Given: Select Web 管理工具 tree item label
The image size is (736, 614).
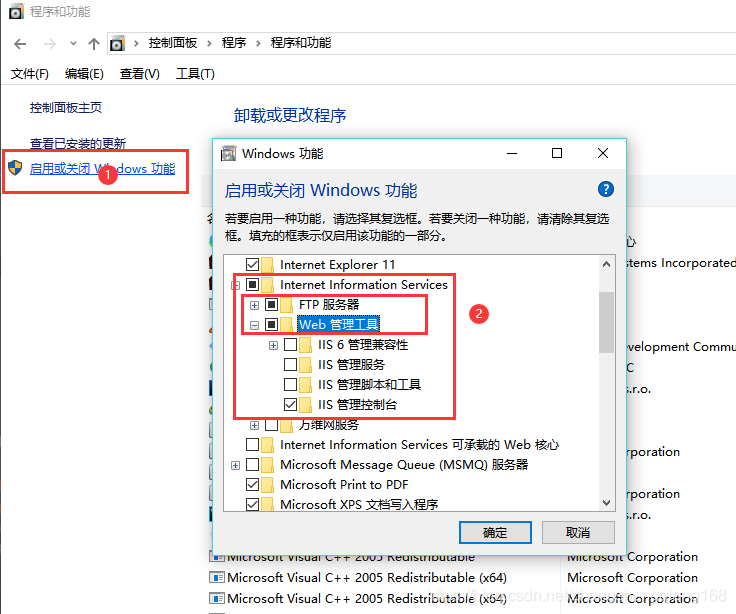Looking at the screenshot, I should click(x=338, y=324).
